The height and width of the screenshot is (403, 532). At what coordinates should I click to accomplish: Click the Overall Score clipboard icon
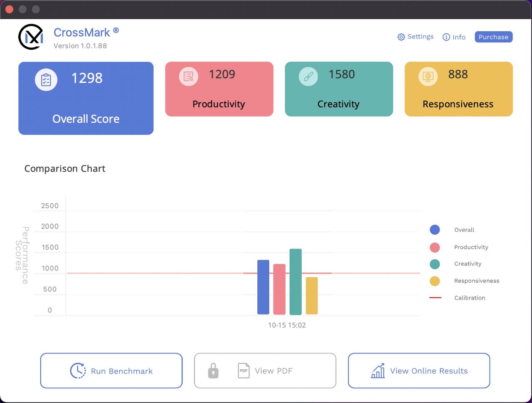pos(46,79)
